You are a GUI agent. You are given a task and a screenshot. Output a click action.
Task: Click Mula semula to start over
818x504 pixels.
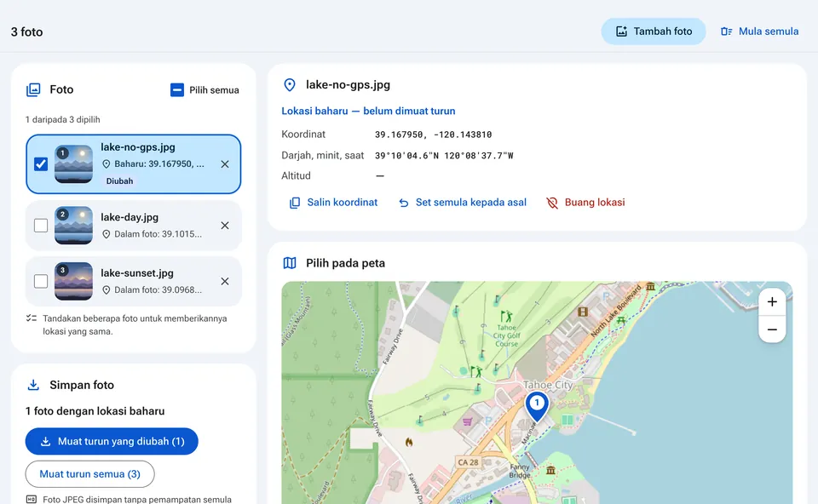tap(759, 31)
